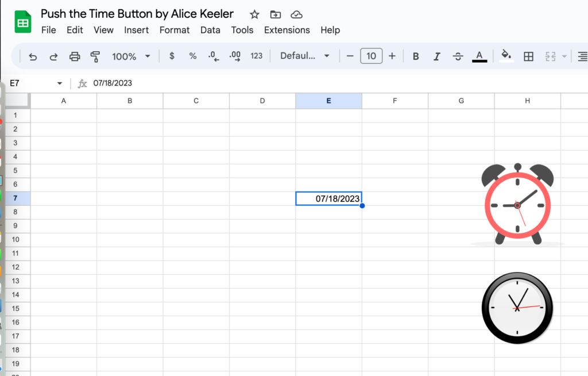Open the Extensions menu
The image size is (588, 376).
287,30
